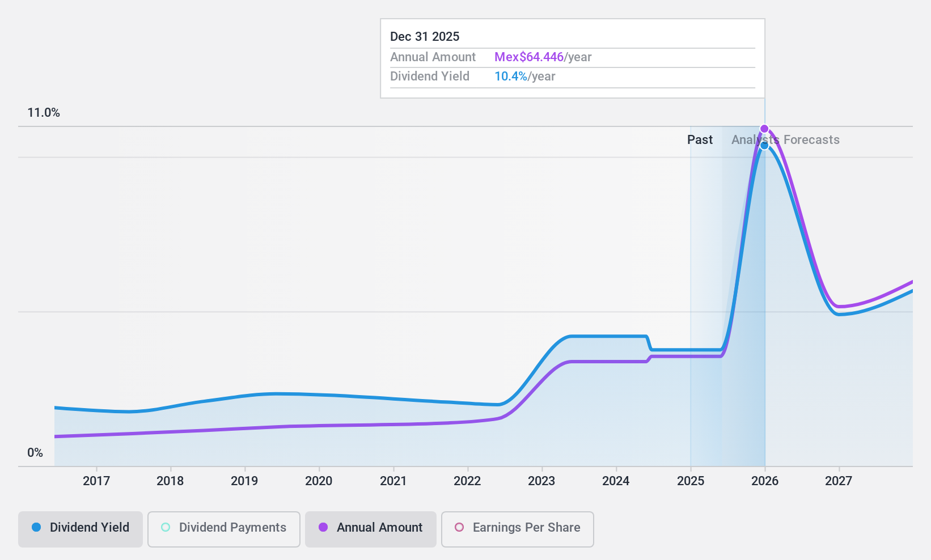Click the 2027 x-axis label
This screenshot has width=931, height=560.
coord(839,481)
